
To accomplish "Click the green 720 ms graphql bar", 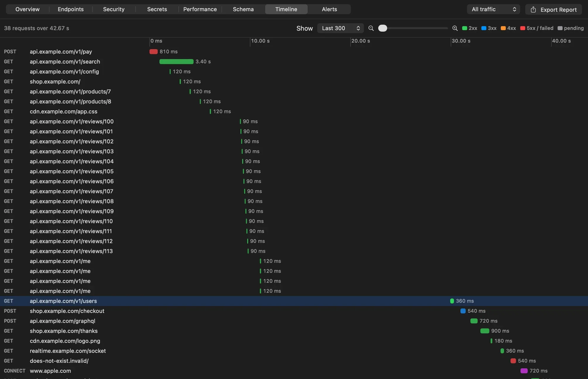I will [x=474, y=321].
